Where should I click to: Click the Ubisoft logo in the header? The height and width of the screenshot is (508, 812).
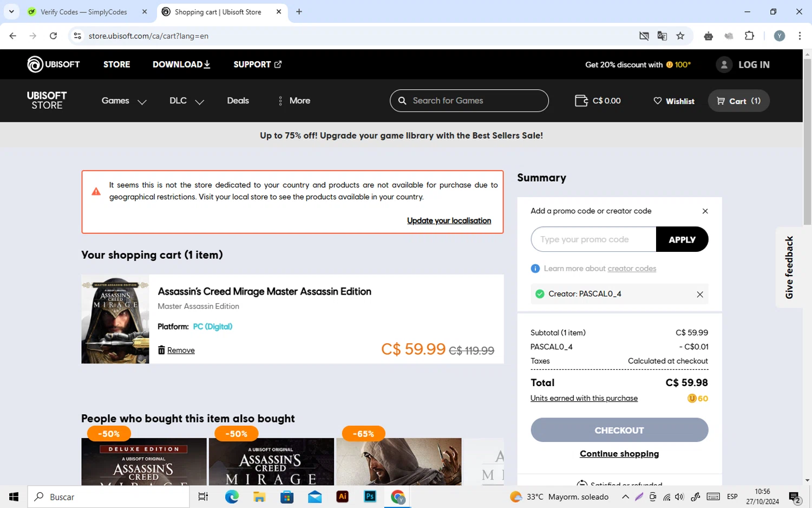pos(54,64)
